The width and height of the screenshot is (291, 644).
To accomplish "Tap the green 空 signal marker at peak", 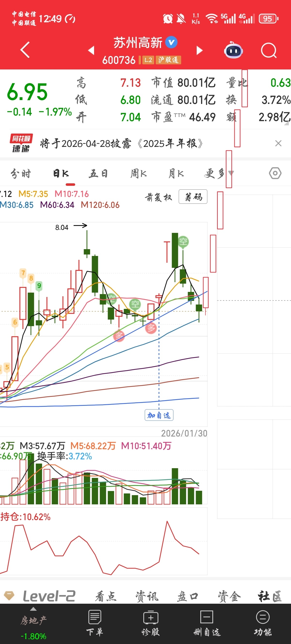I will (x=183, y=242).
